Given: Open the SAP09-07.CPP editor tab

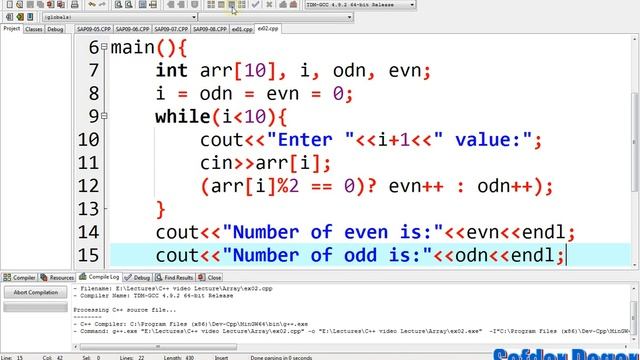Looking at the screenshot, I should pyautogui.click(x=171, y=29).
